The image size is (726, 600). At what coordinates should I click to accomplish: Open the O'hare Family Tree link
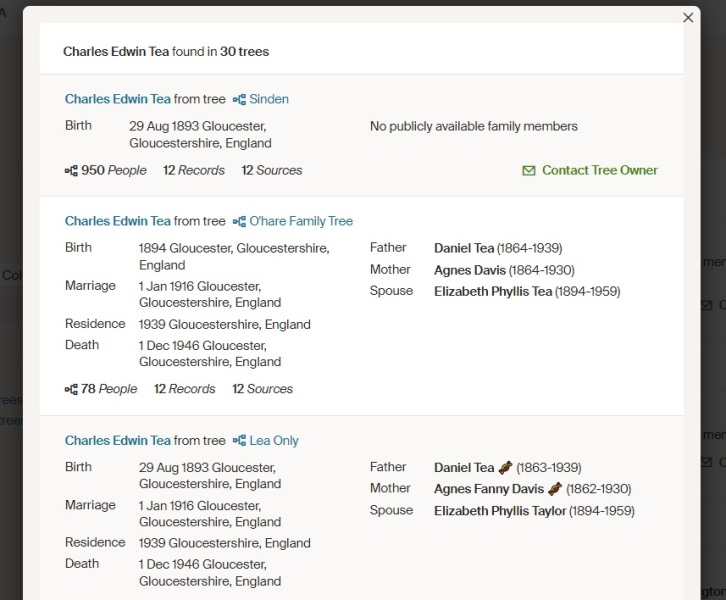301,221
